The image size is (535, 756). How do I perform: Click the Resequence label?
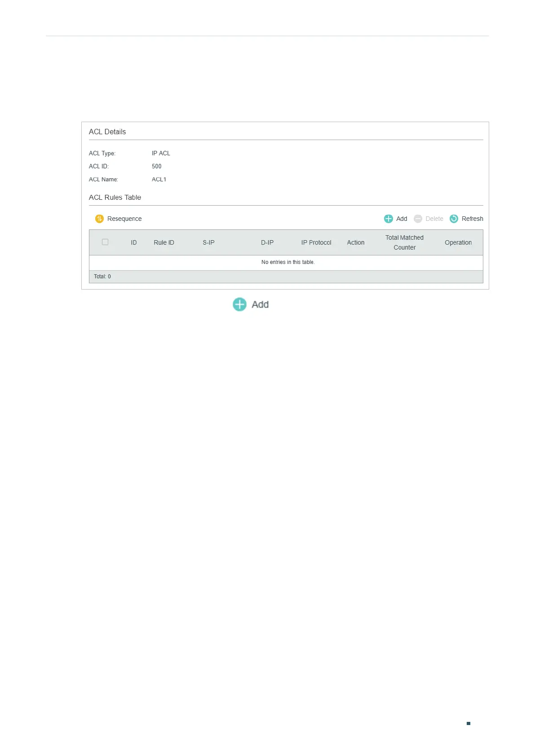click(124, 219)
